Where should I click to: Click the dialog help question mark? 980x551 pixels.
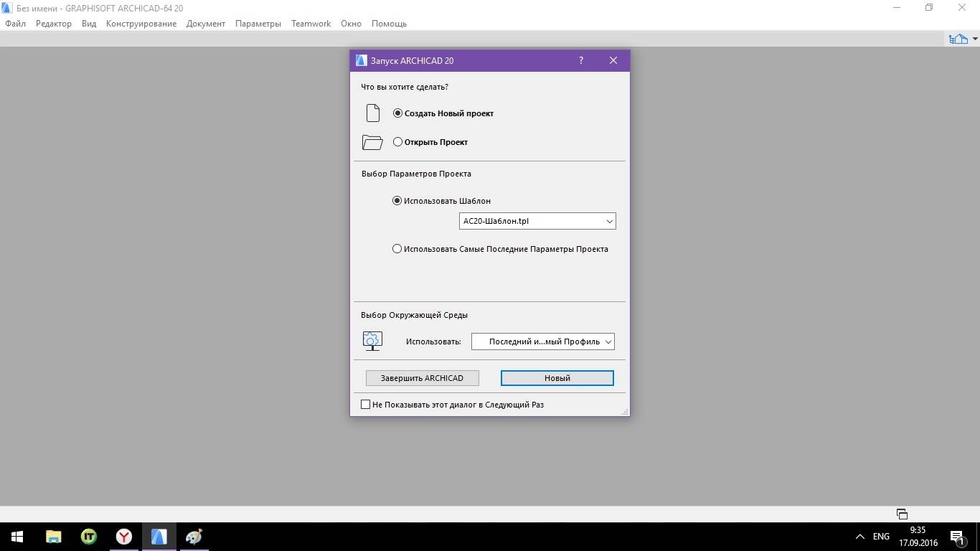(581, 60)
